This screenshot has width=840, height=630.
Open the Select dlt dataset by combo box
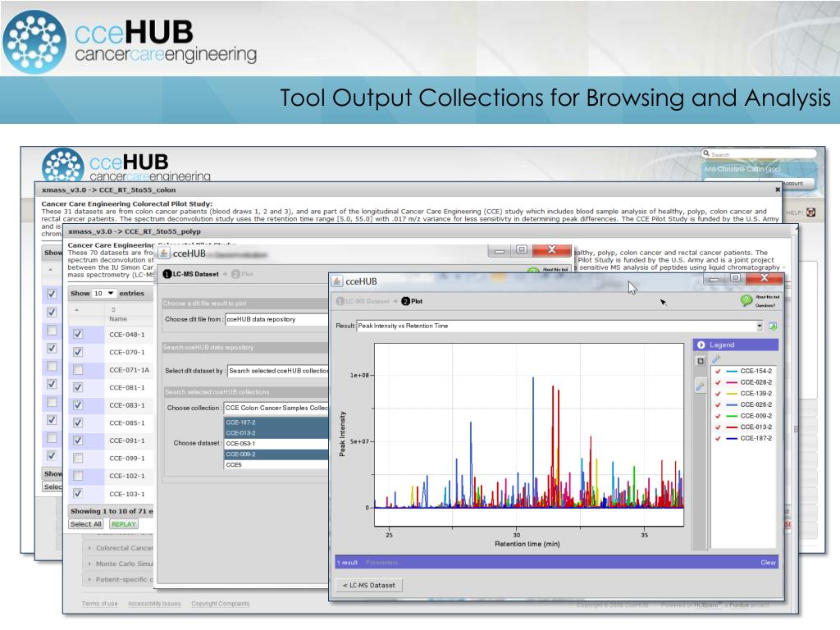pyautogui.click(x=278, y=371)
